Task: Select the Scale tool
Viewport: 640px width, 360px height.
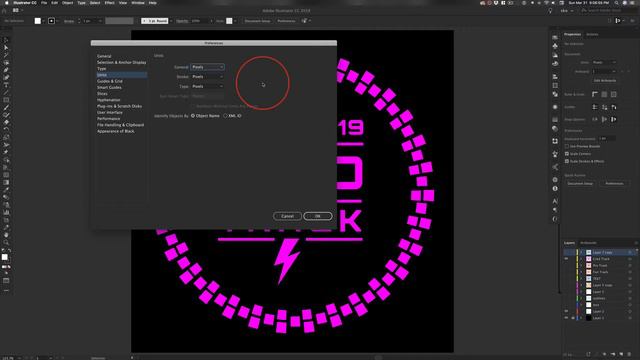Action: (6, 137)
